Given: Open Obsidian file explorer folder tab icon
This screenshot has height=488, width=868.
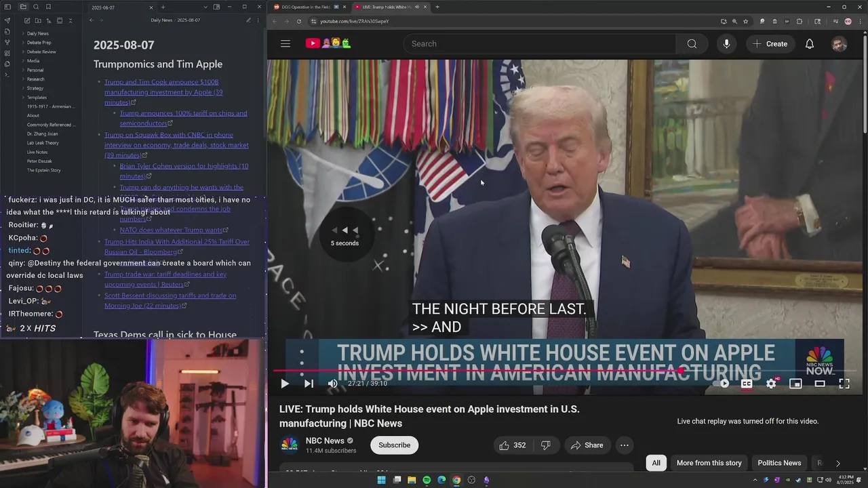Looking at the screenshot, I should pos(22,7).
